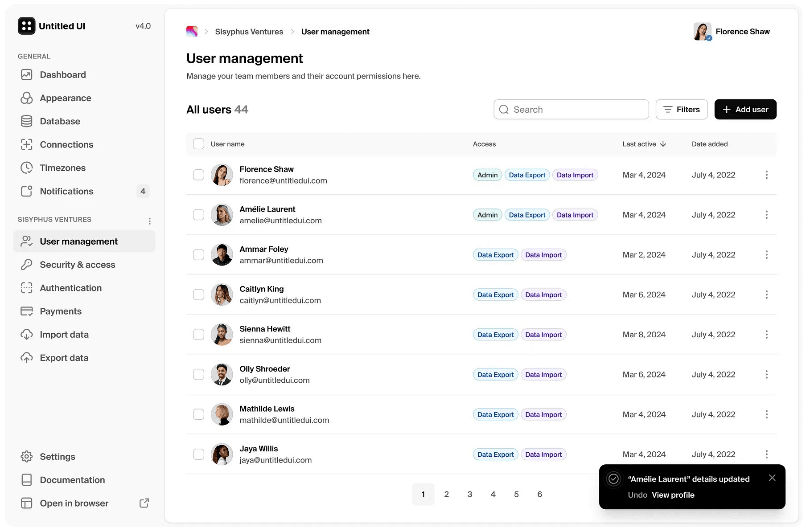Screen dimensions: 806x532
Task: Select the Olly Shroeder row checkbox
Action: tap(199, 374)
